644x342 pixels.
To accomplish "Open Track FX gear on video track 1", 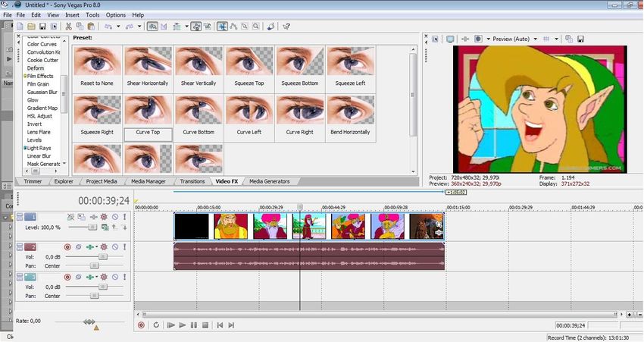I will [x=104, y=217].
